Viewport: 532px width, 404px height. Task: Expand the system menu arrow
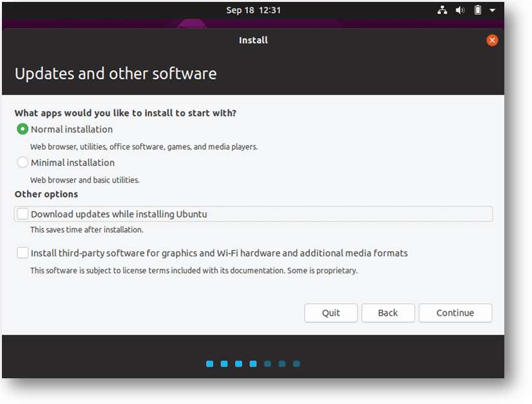tap(492, 10)
